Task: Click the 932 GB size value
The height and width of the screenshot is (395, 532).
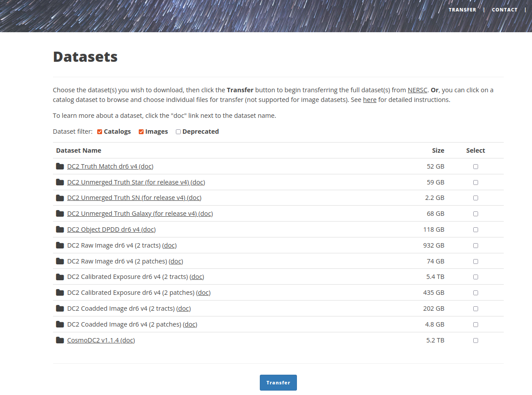Action: pyautogui.click(x=434, y=245)
